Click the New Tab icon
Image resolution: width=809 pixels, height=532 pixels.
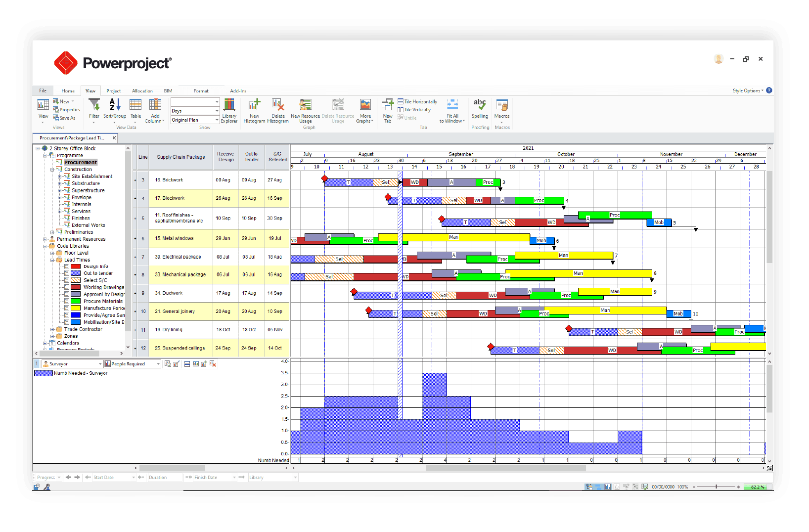point(387,110)
